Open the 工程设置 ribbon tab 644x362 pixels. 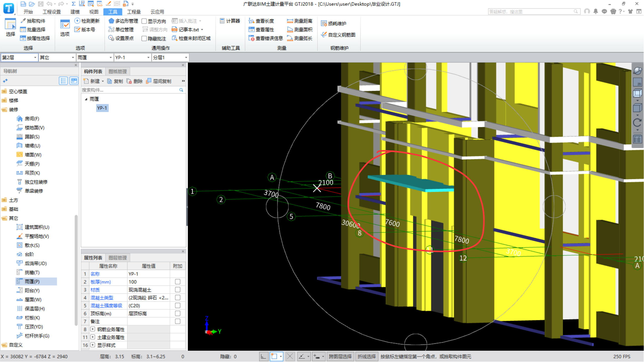coord(52,12)
